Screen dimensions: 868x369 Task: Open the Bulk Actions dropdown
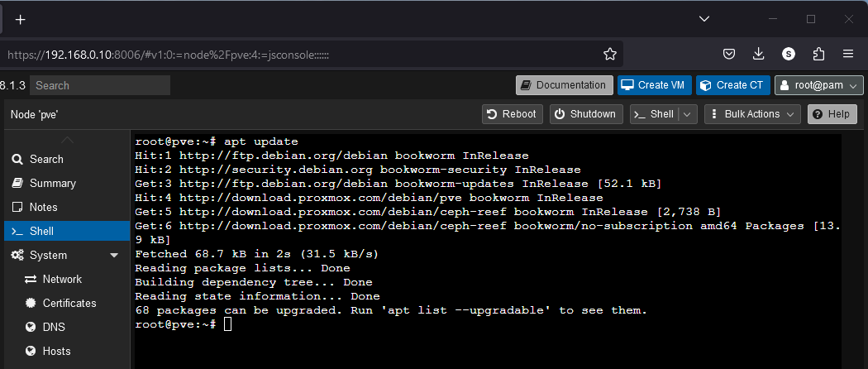(752, 114)
